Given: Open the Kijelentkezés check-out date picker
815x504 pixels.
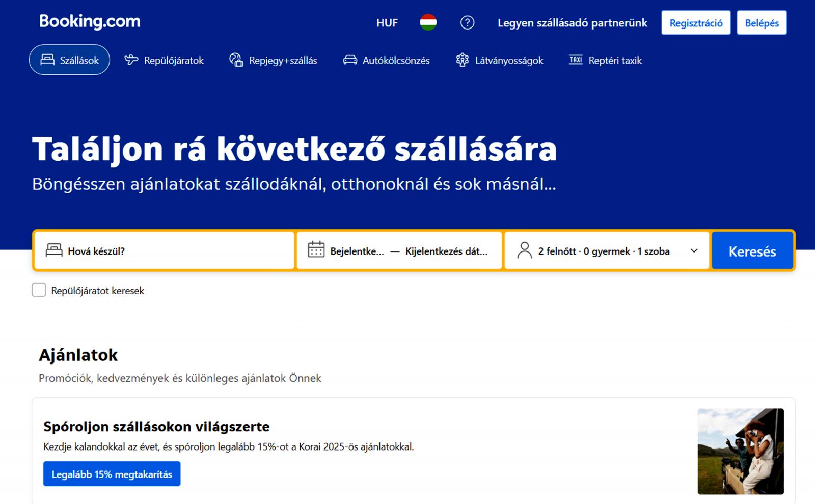Looking at the screenshot, I should [x=446, y=251].
